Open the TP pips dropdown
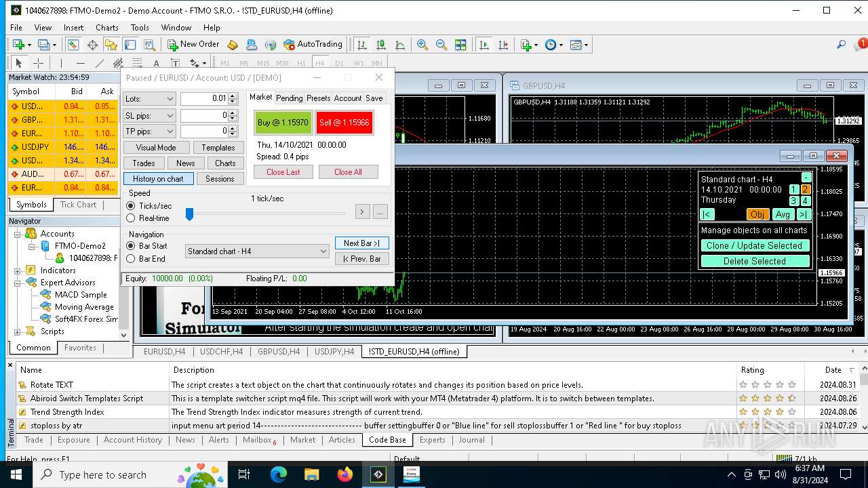The width and height of the screenshot is (868, 488). (149, 131)
